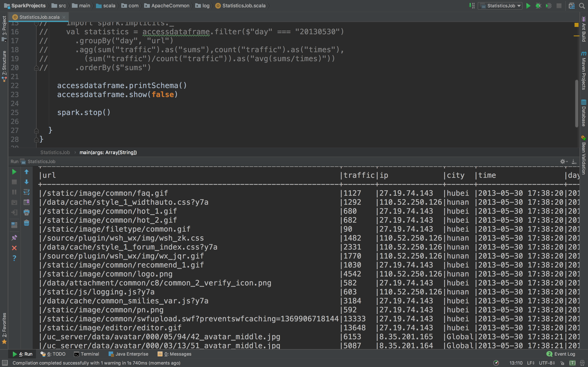
Task: Clear all console output with trash icon
Action: 27,223
